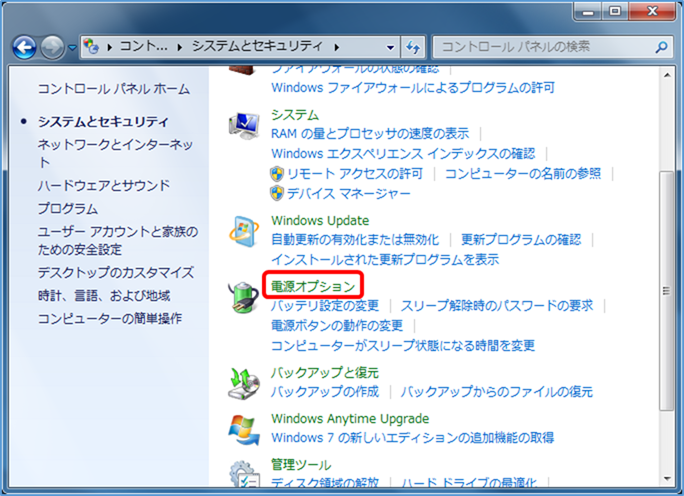Click バックアップの作成 link

click(325, 392)
